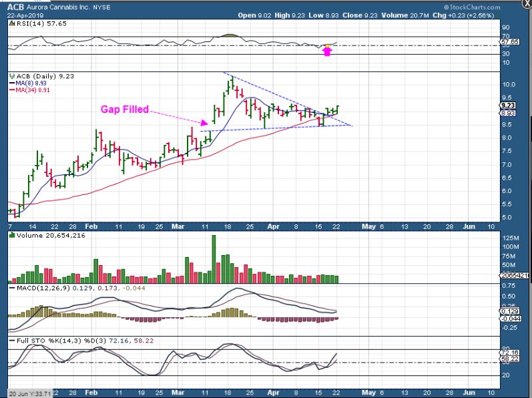Click the 'Open 9.02' value in the header

[x=254, y=15]
